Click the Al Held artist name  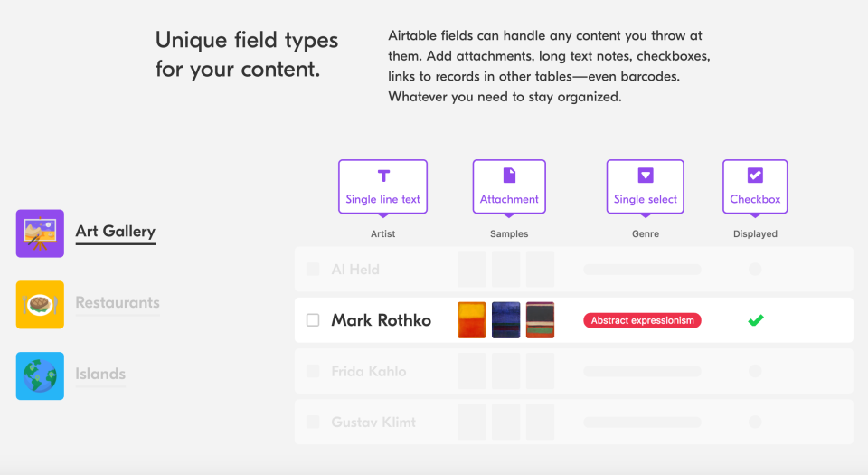pyautogui.click(x=355, y=270)
